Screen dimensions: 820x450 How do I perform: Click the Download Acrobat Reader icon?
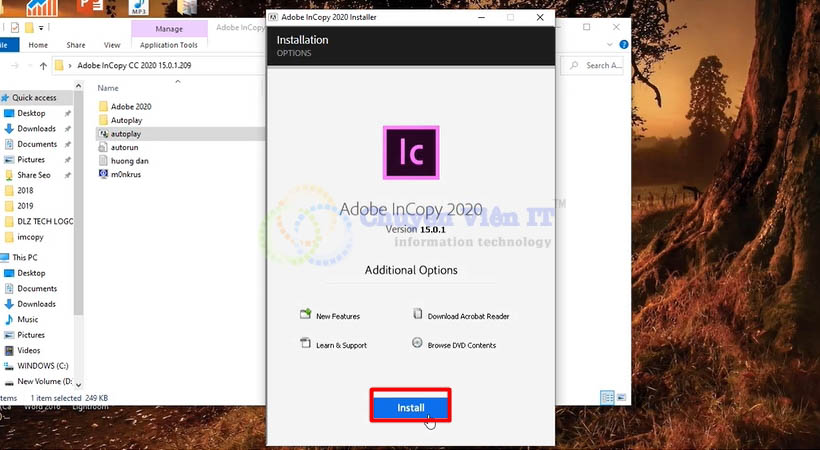[x=418, y=315]
